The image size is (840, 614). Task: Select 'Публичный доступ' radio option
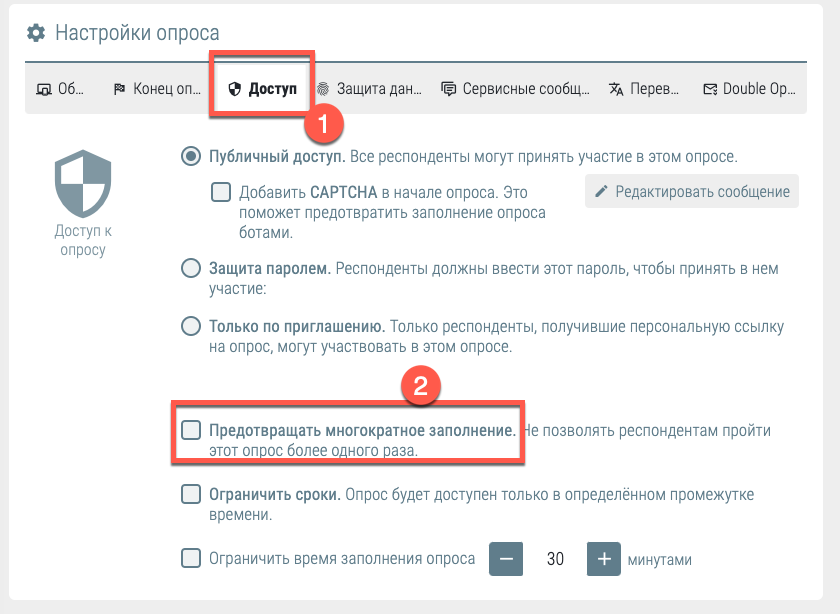(191, 156)
